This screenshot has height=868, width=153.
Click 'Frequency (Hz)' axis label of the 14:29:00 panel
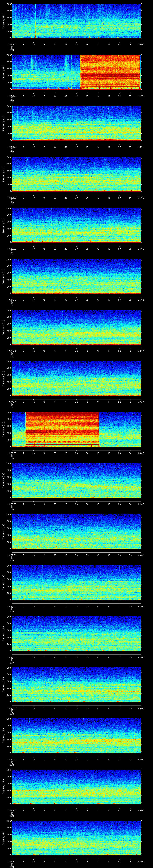pyautogui.click(x=3, y=21)
